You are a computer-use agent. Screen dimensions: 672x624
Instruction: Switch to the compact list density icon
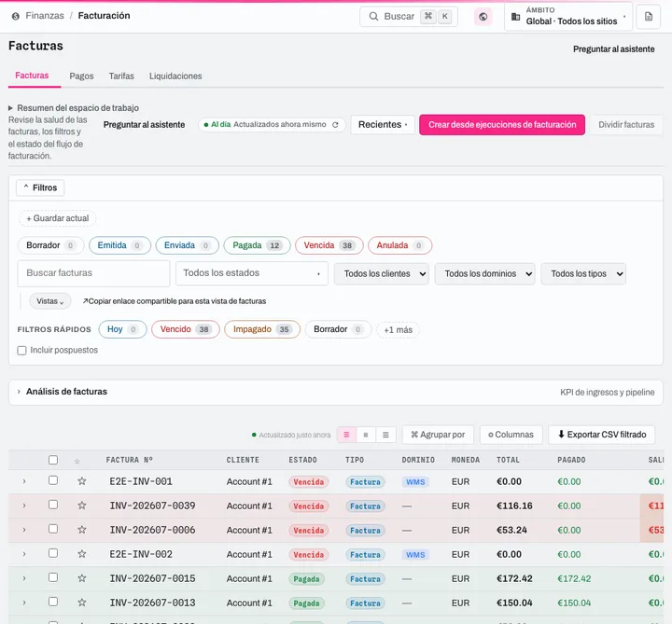346,435
